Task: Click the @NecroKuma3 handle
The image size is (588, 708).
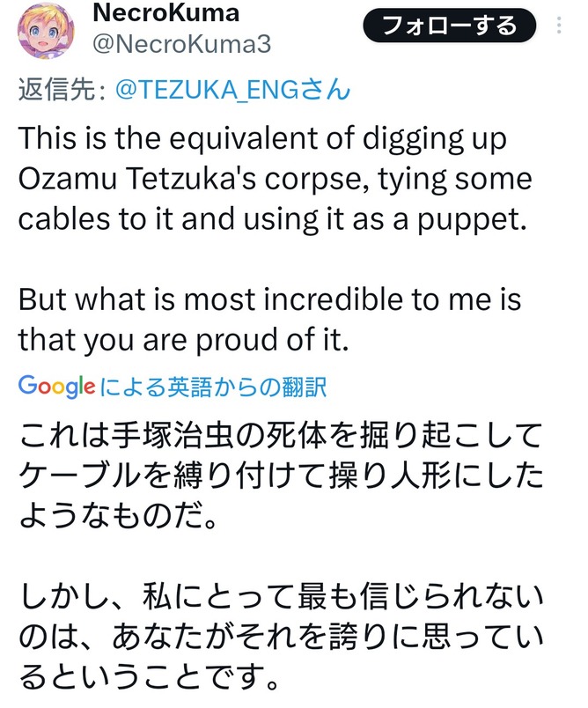Action: point(182,45)
